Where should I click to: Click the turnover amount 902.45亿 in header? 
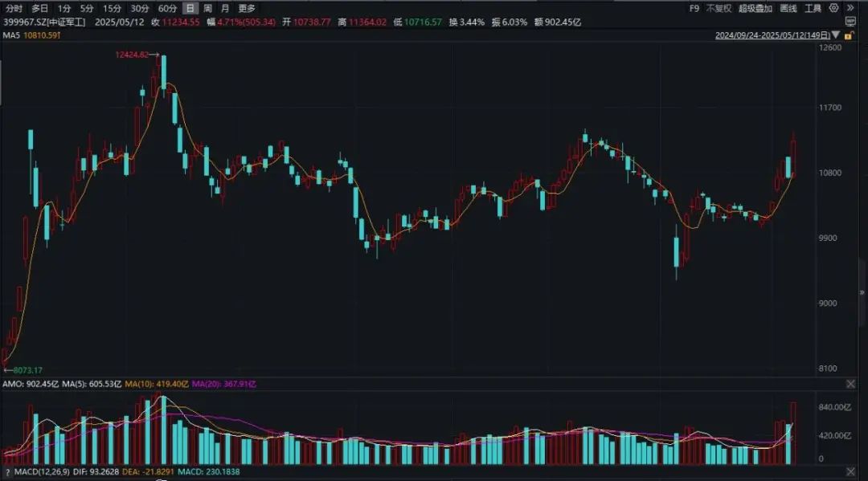(563, 22)
